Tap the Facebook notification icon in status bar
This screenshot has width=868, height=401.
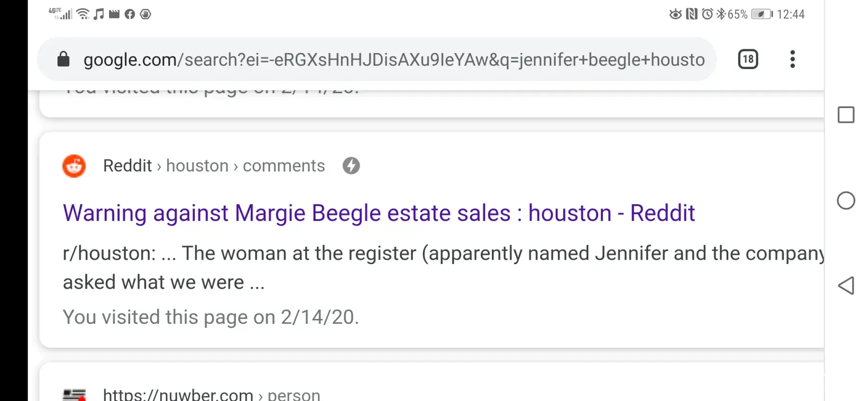tap(130, 14)
